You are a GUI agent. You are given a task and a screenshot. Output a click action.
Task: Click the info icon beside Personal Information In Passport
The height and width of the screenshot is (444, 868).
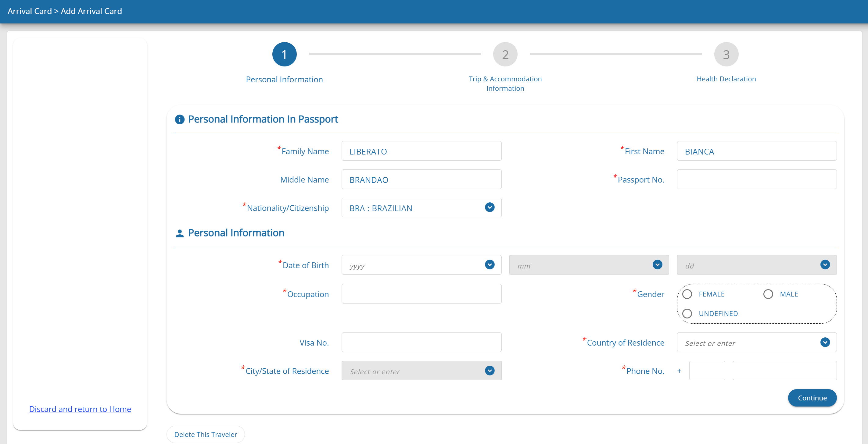(x=180, y=119)
